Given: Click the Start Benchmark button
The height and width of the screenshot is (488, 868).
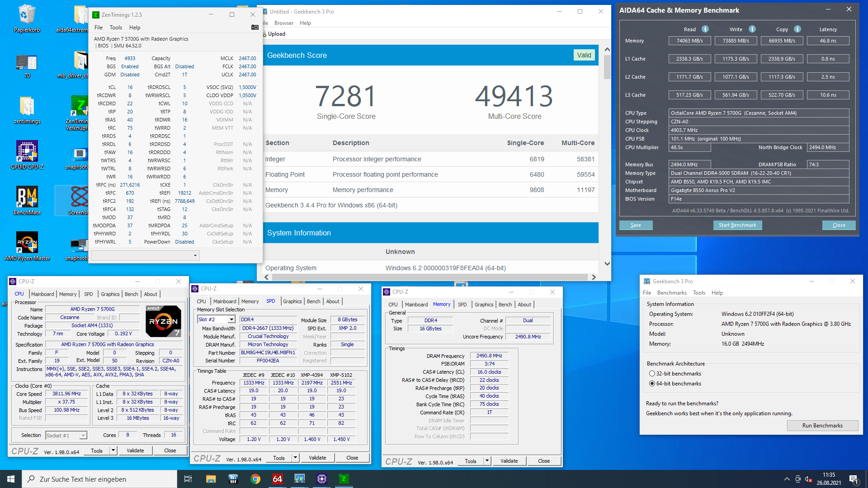Looking at the screenshot, I should 737,225.
